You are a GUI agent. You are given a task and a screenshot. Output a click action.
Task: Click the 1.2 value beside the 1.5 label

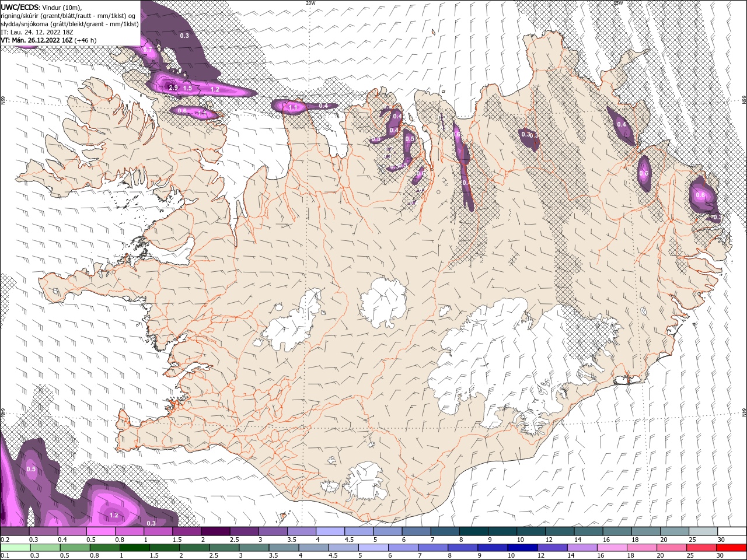[x=215, y=89]
